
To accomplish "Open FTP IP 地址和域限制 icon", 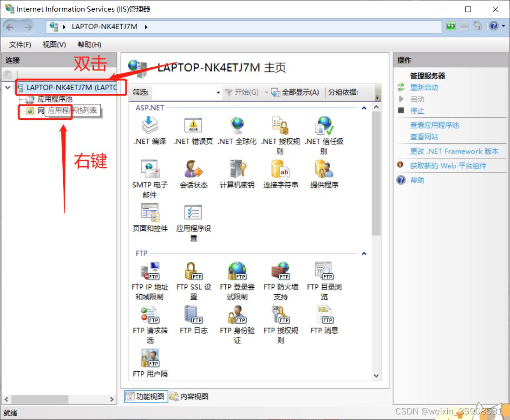I will pyautogui.click(x=150, y=271).
